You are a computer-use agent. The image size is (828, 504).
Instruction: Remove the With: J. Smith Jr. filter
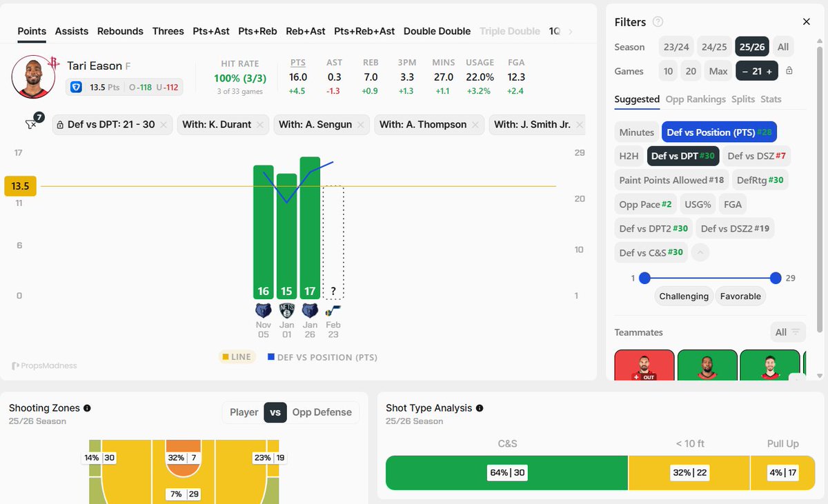click(579, 125)
